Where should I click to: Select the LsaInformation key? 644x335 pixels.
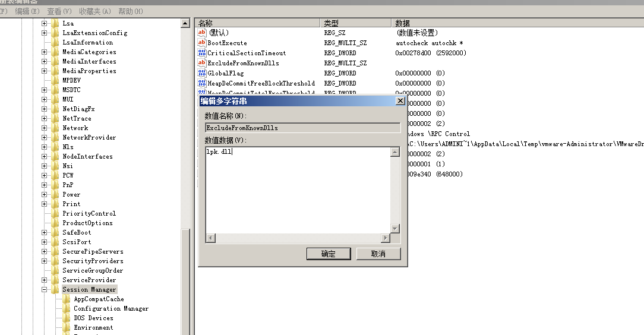pyautogui.click(x=87, y=42)
